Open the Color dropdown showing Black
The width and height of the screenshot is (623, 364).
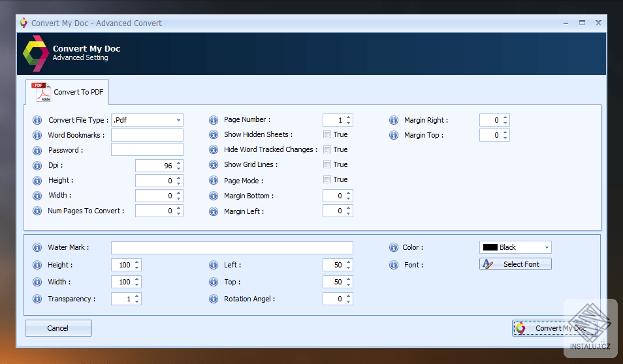click(515, 247)
